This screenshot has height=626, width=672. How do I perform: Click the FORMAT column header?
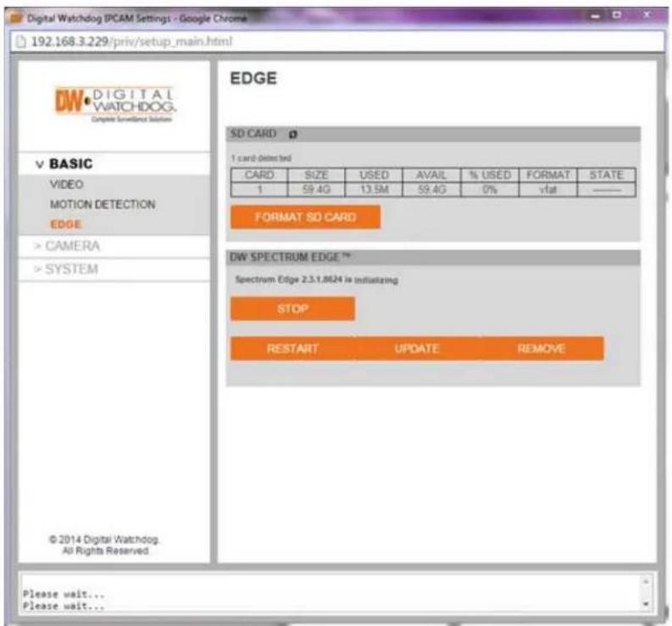point(548,175)
